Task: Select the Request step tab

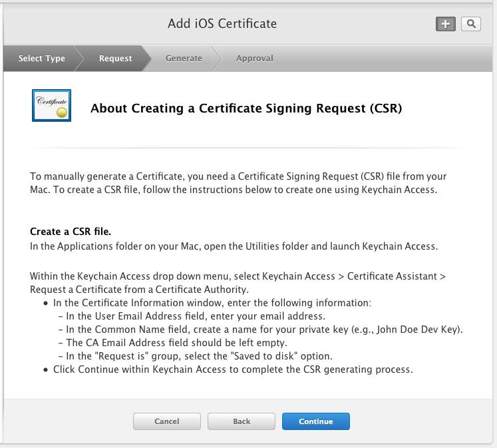Action: [115, 59]
